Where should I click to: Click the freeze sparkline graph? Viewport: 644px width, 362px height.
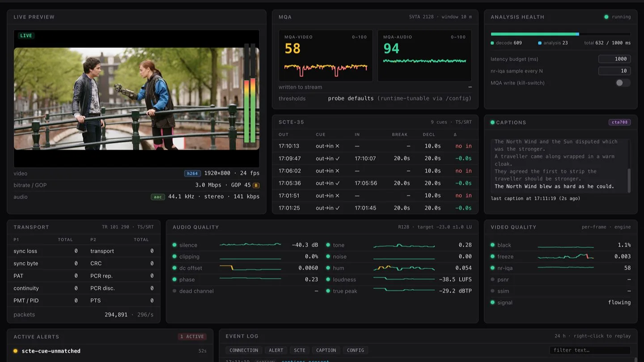coord(566,257)
